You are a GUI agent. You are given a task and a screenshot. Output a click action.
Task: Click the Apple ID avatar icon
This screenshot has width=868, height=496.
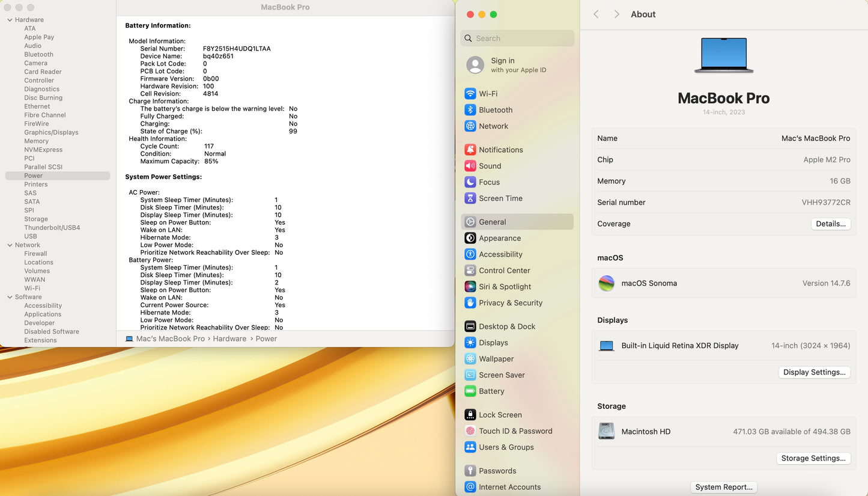tap(475, 65)
